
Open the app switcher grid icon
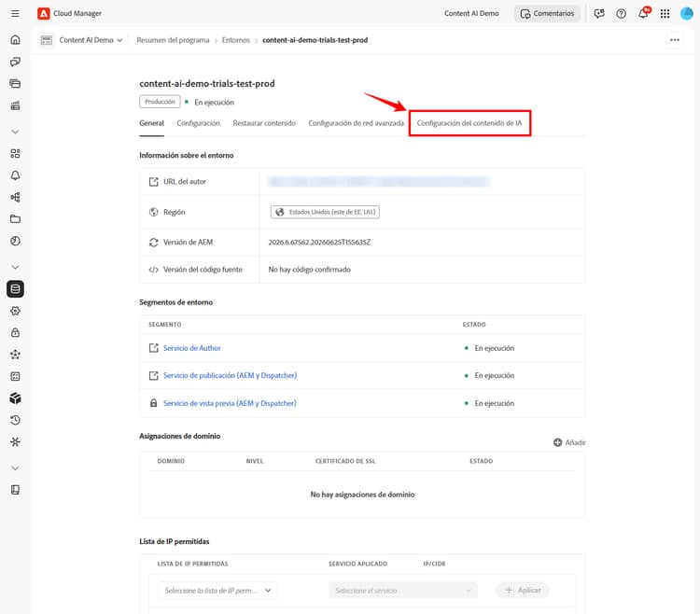coord(665,13)
